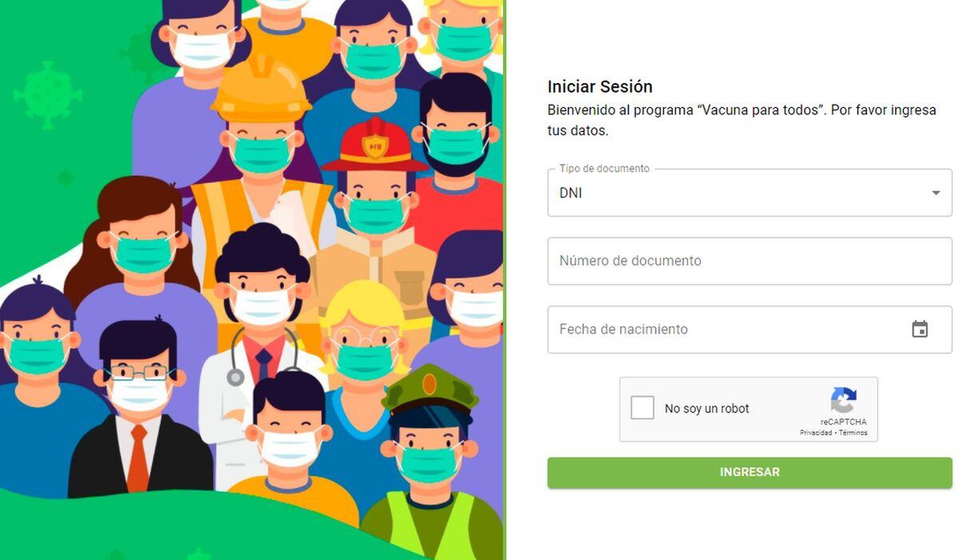Click the green INGRESAR button
The width and height of the screenshot is (959, 560).
pos(750,472)
